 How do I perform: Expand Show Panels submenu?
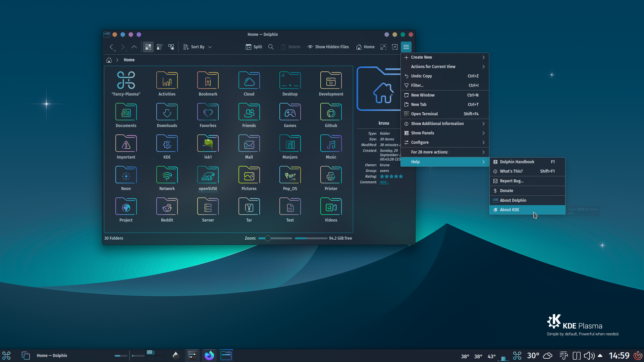pos(445,133)
